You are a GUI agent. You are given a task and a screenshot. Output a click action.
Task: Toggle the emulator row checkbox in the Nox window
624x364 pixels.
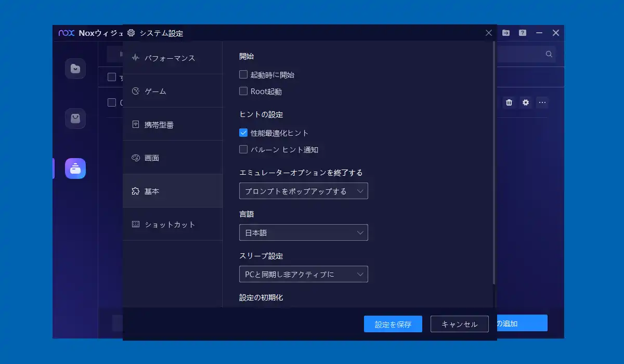coord(112,102)
